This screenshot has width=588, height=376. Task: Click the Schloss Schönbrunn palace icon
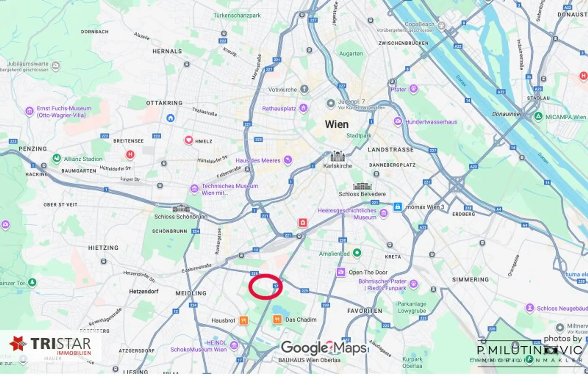(181, 209)
